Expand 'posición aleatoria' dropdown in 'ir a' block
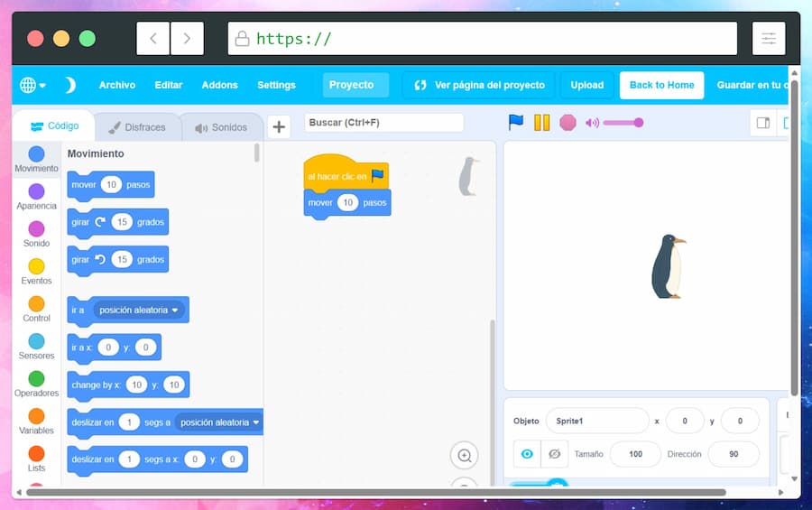Screen dimensions: 812x510 (140, 310)
